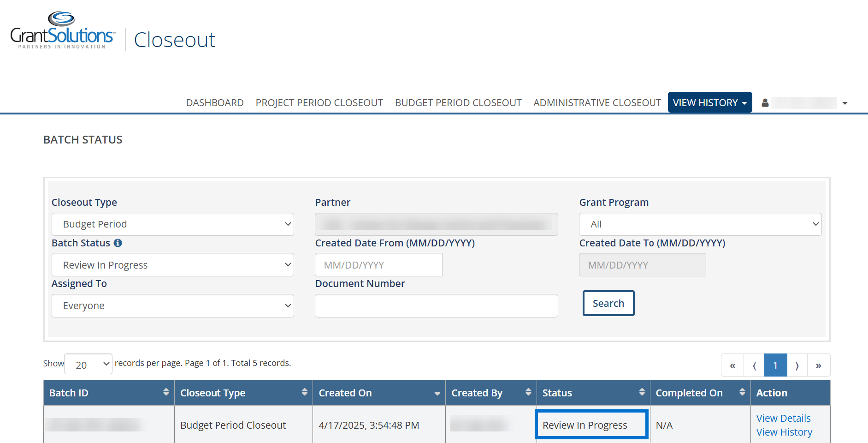Image resolution: width=868 pixels, height=443 pixels.
Task: Go to the last page of results
Action: 819,365
